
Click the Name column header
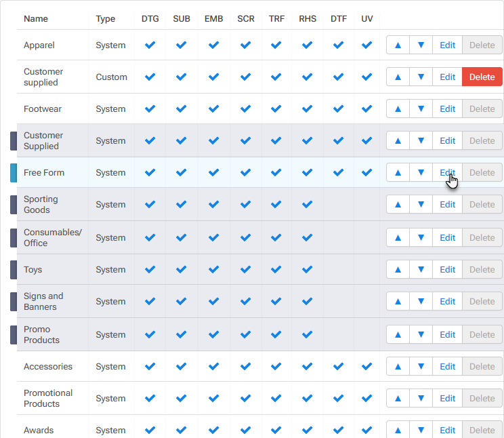click(x=36, y=19)
